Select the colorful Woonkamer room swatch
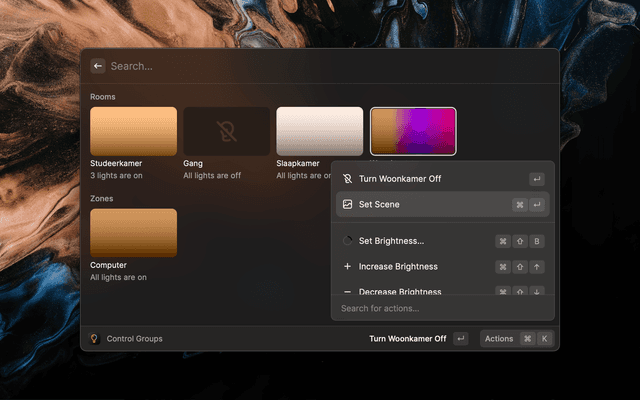Screen dimensions: 640x400 [x=413, y=131]
